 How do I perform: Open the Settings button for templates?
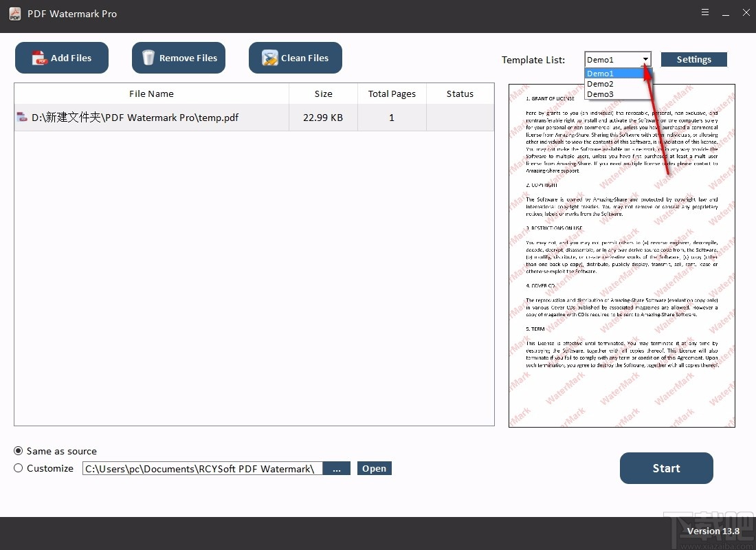[694, 59]
